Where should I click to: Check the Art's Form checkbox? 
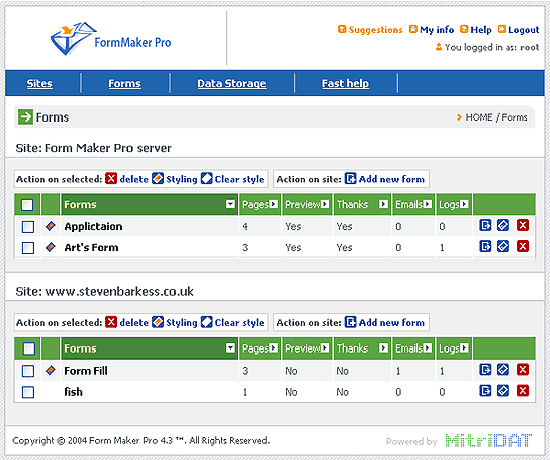(28, 248)
